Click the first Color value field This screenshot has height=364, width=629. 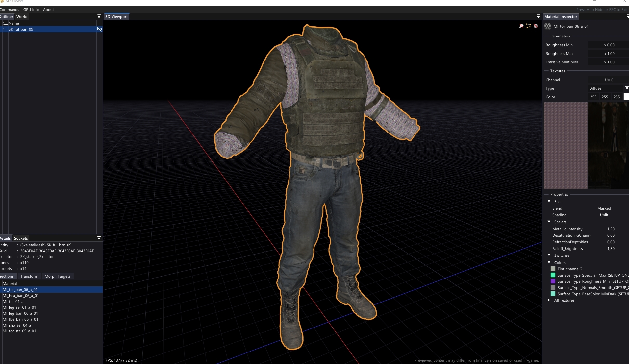click(x=593, y=97)
